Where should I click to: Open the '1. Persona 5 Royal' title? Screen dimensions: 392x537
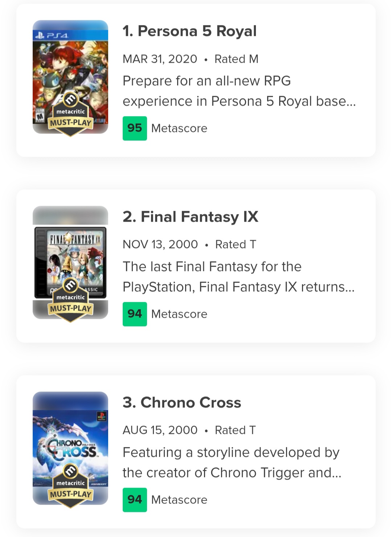(189, 31)
